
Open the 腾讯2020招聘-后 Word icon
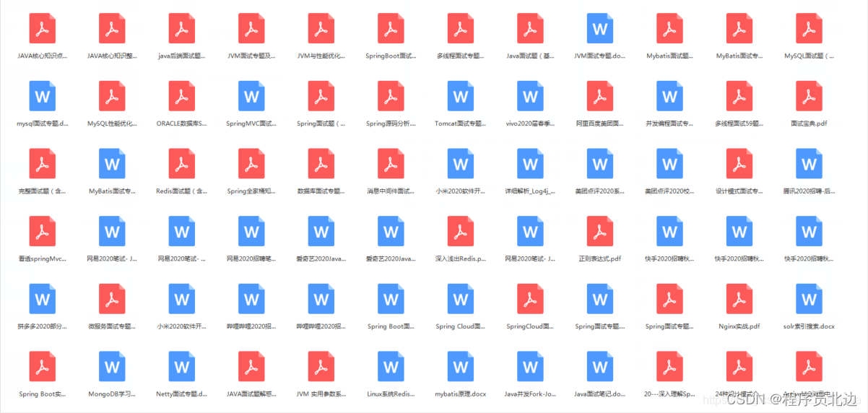(810, 164)
